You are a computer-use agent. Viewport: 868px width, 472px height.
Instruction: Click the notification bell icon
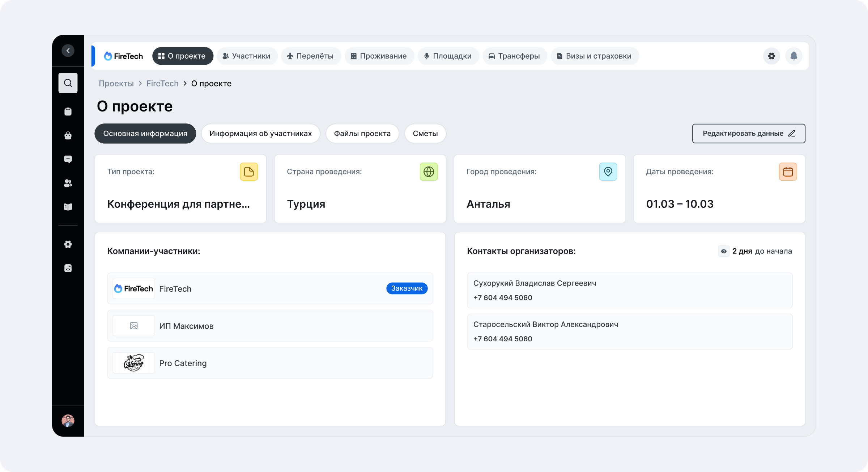click(794, 56)
